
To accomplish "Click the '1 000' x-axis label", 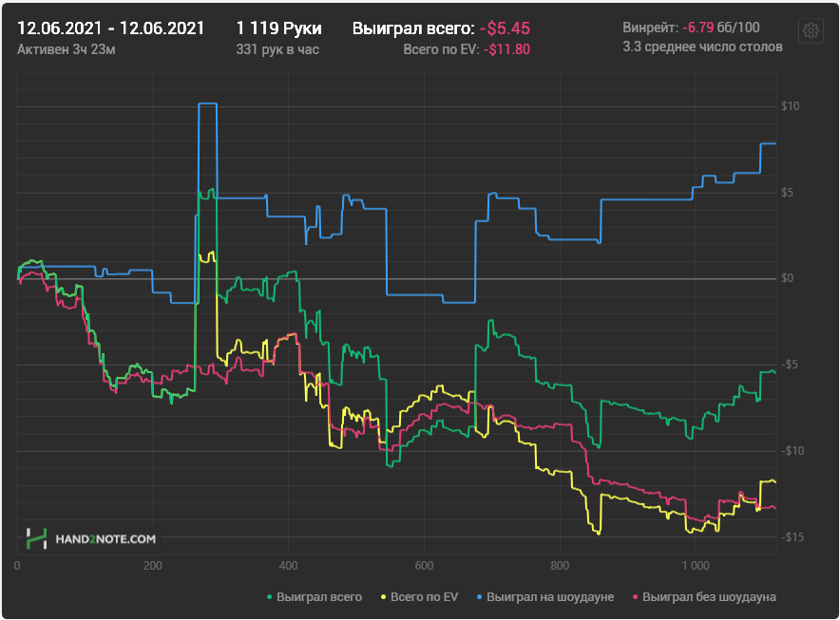I will click(696, 566).
